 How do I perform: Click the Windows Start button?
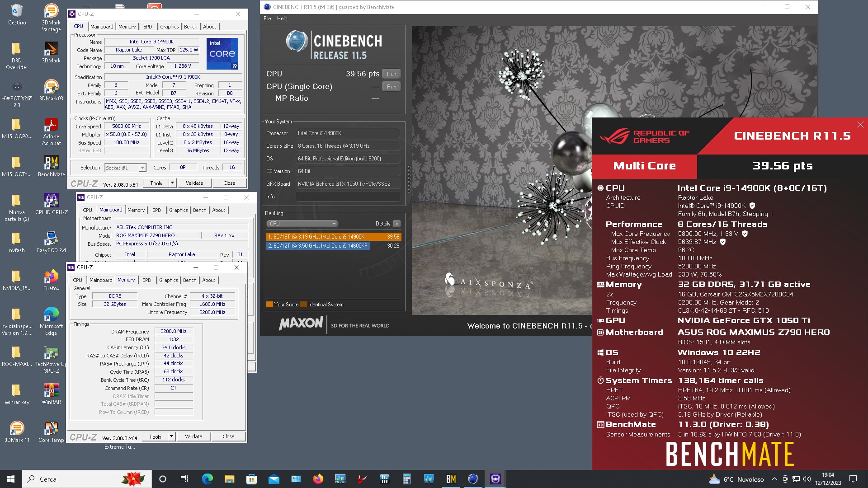11,479
